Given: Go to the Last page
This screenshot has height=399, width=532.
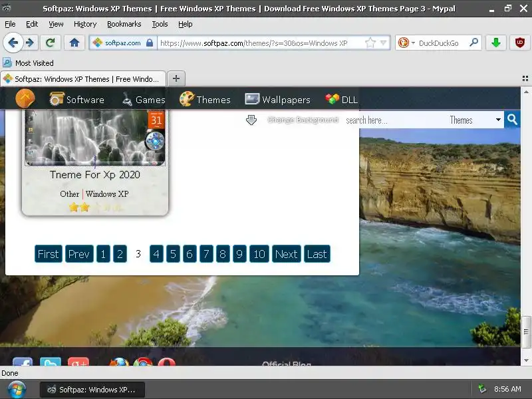Looking at the screenshot, I should tap(317, 254).
